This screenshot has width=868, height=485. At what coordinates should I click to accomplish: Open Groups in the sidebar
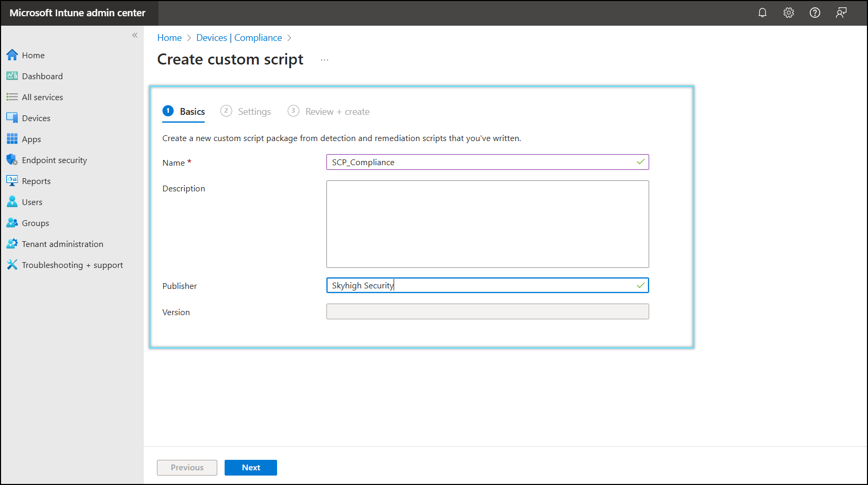(x=36, y=223)
